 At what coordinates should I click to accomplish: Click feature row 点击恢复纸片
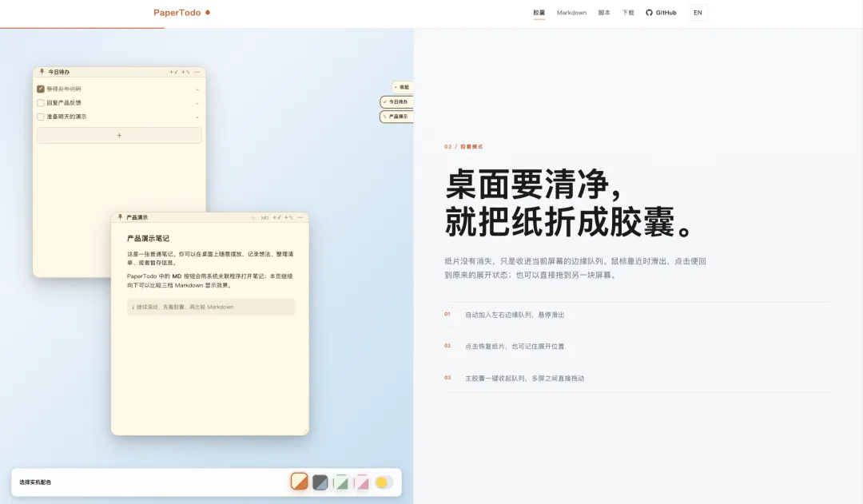(638, 347)
